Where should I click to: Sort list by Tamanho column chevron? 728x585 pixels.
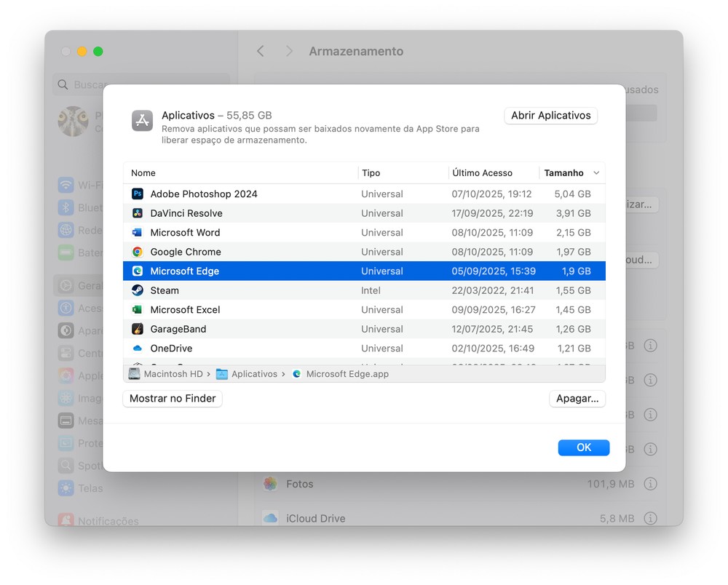[x=596, y=173]
